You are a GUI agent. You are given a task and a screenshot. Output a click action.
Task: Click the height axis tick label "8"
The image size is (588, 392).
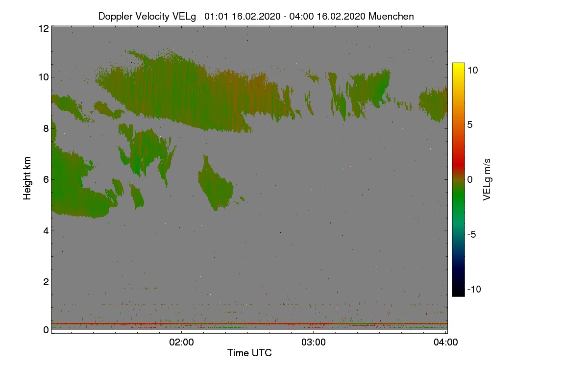(46, 128)
